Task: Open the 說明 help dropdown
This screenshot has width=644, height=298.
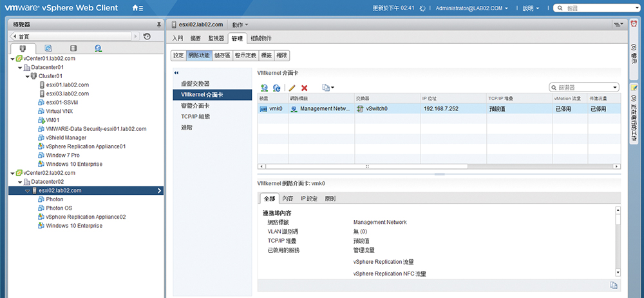Action: pyautogui.click(x=531, y=8)
